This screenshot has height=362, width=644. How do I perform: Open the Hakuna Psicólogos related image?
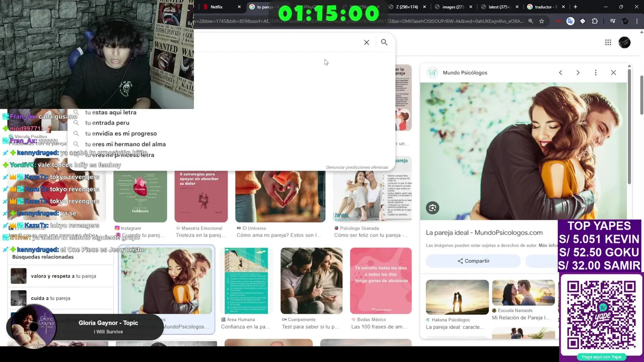[x=457, y=297]
